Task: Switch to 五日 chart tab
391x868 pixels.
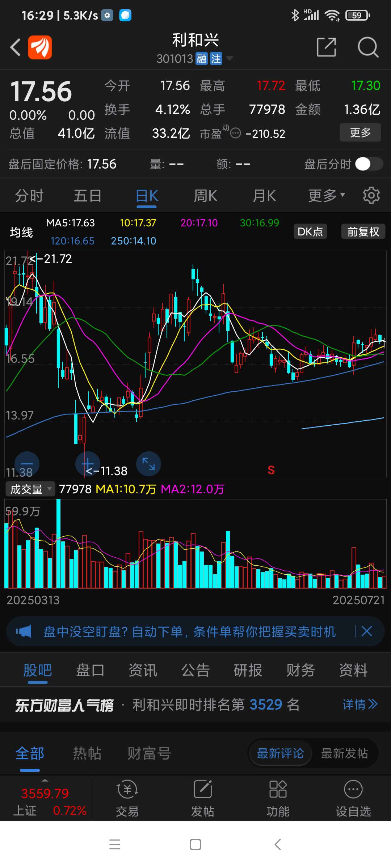Action: (88, 196)
